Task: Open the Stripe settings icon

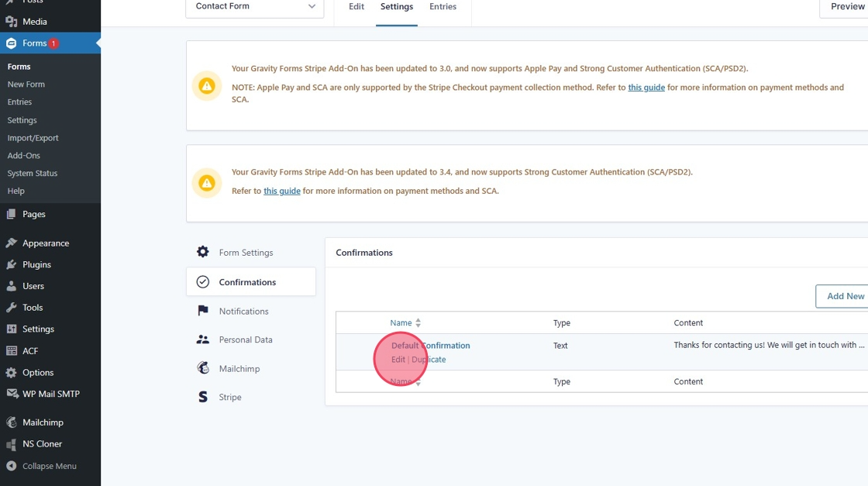Action: point(203,397)
